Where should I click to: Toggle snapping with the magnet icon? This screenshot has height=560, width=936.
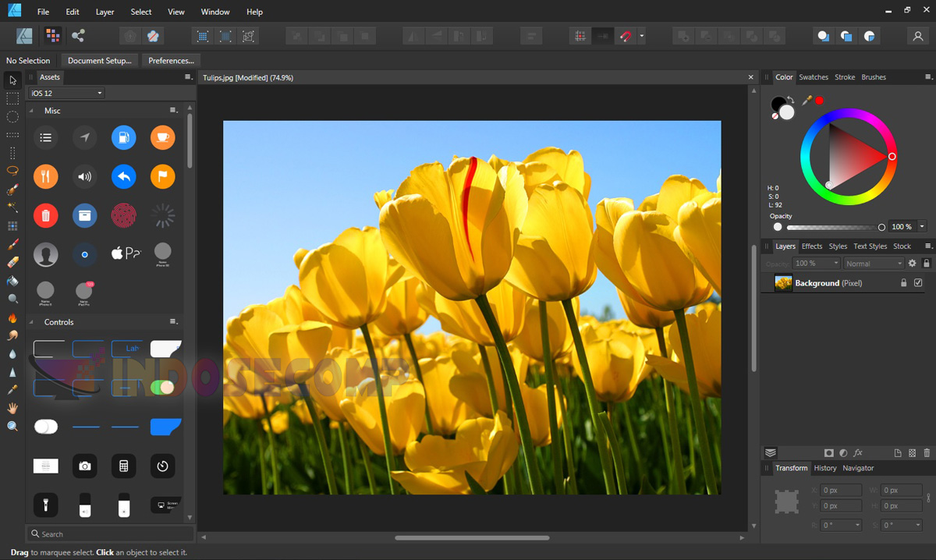point(626,36)
